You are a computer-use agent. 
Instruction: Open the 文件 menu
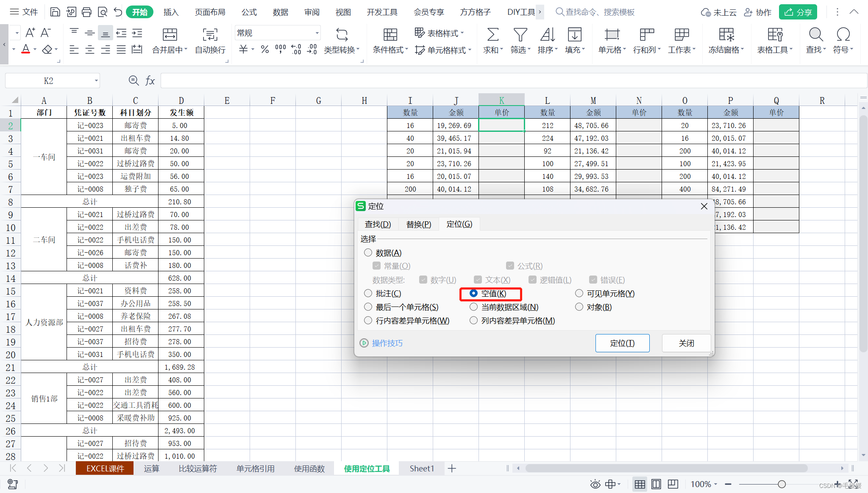coord(24,12)
